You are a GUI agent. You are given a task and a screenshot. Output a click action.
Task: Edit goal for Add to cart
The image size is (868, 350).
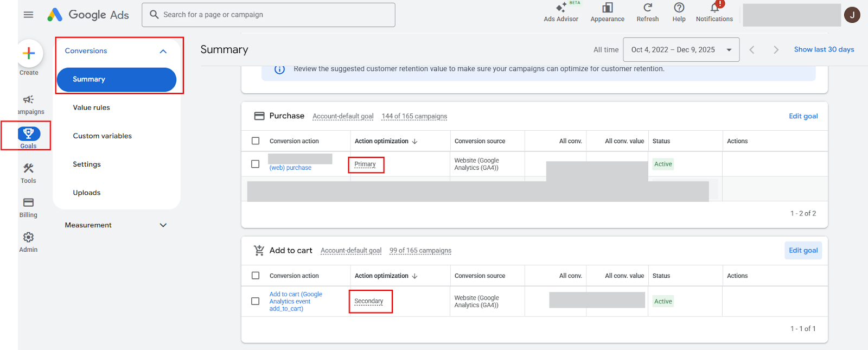(803, 250)
